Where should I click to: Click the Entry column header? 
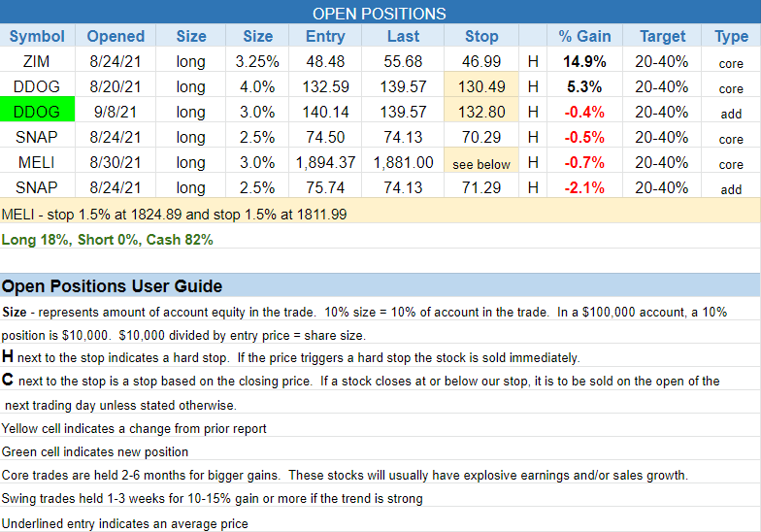(x=325, y=36)
